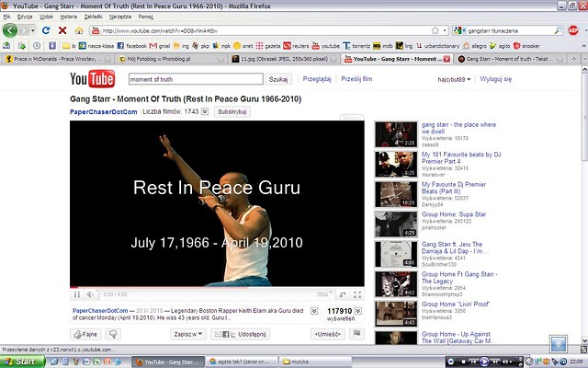
Task: Open the Adblock Plus ABP icon
Action: point(573,30)
